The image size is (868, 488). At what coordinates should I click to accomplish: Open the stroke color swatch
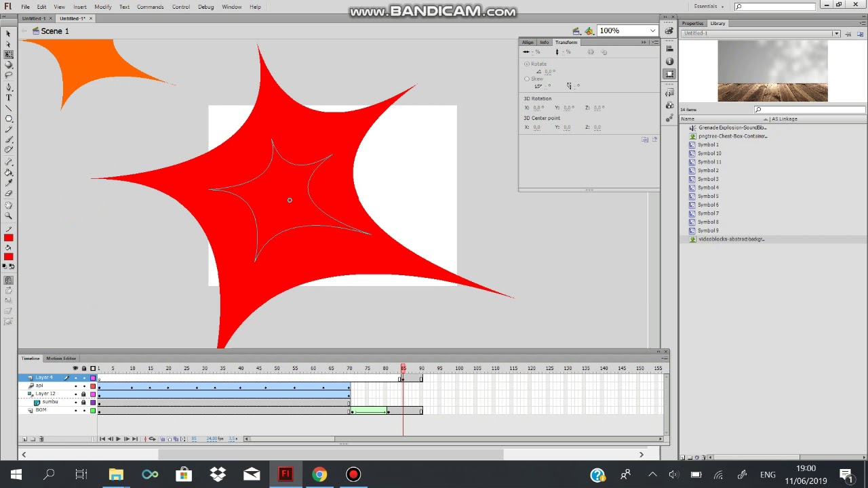point(8,238)
